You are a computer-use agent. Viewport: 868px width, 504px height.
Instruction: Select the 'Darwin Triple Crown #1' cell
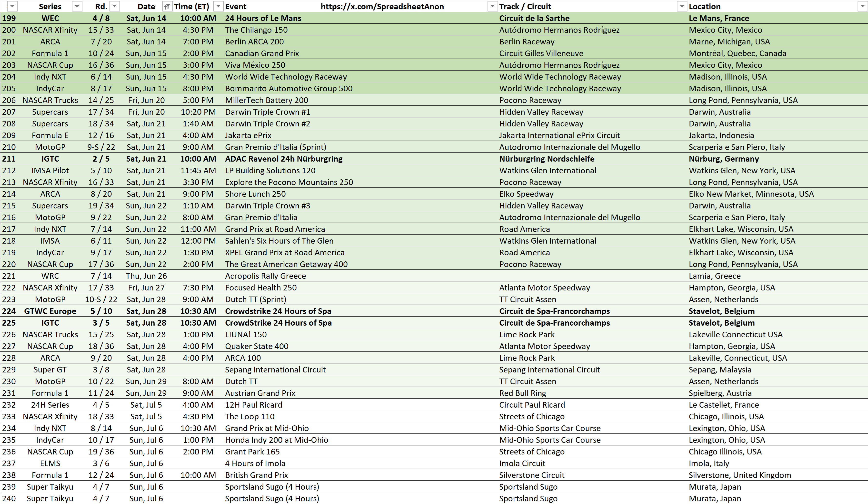(x=268, y=112)
